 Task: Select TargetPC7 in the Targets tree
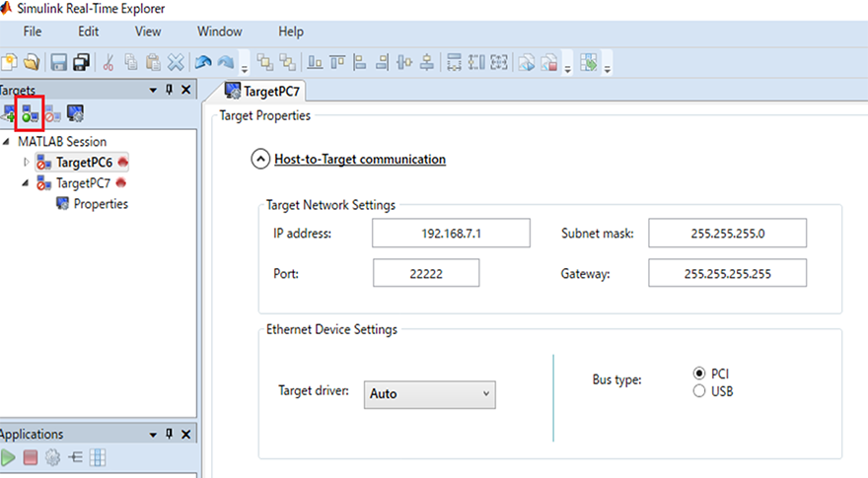tap(83, 183)
